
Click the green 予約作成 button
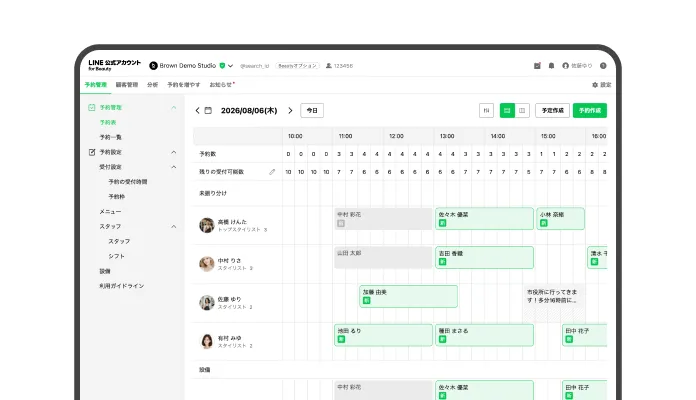click(x=590, y=111)
